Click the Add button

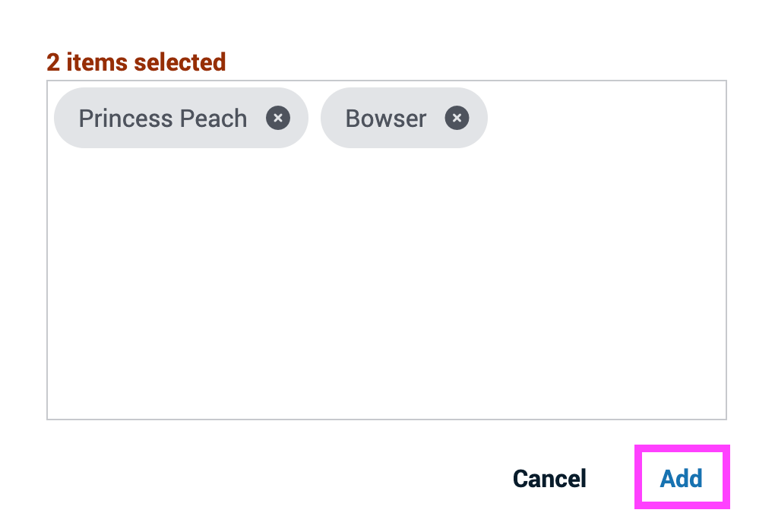(x=682, y=477)
